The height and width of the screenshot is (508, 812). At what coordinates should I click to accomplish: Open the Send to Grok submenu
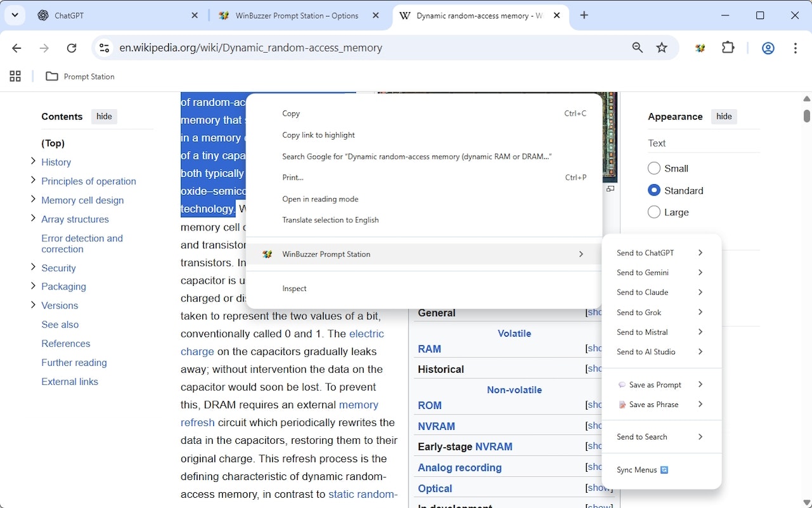(x=661, y=312)
